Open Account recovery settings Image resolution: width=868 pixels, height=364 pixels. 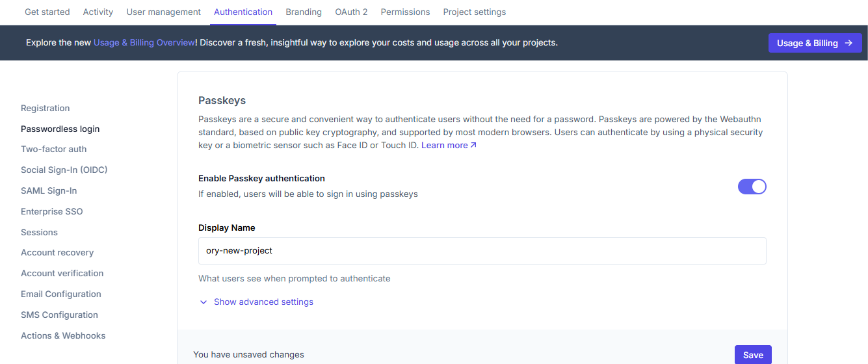click(x=57, y=253)
